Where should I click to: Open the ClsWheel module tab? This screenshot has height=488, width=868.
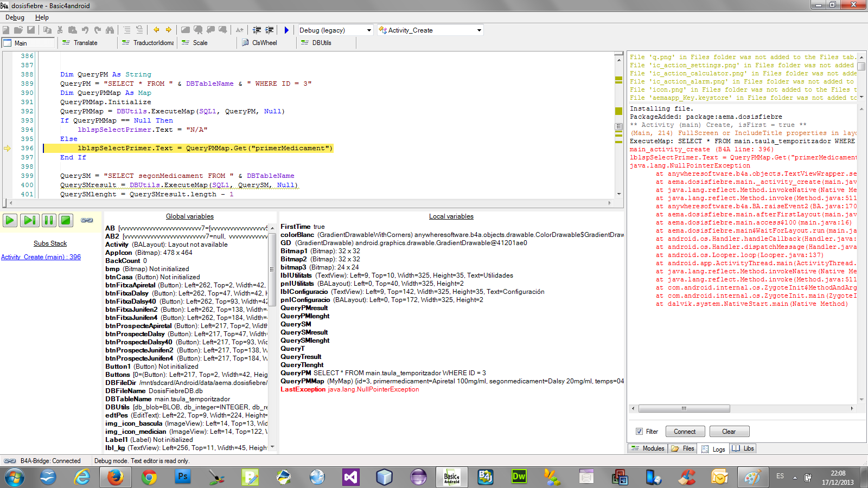tap(264, 43)
